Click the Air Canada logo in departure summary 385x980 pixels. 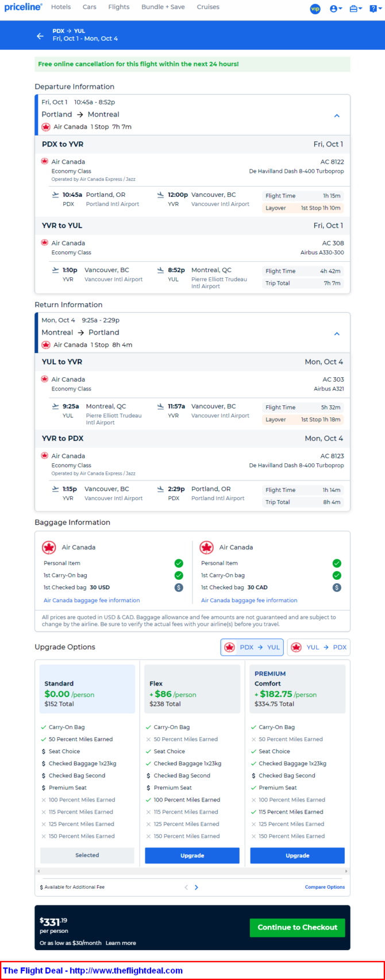coord(46,127)
